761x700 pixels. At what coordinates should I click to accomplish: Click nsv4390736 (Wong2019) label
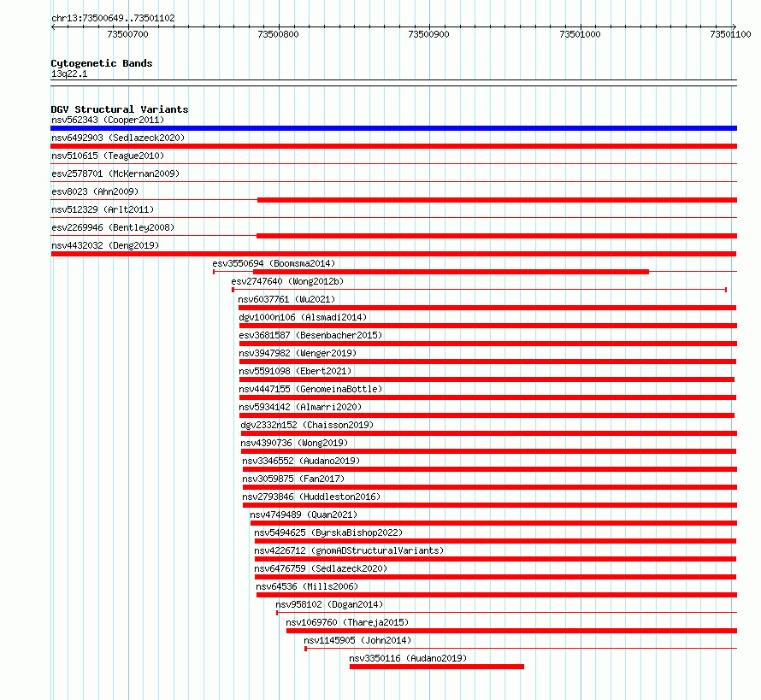click(294, 443)
